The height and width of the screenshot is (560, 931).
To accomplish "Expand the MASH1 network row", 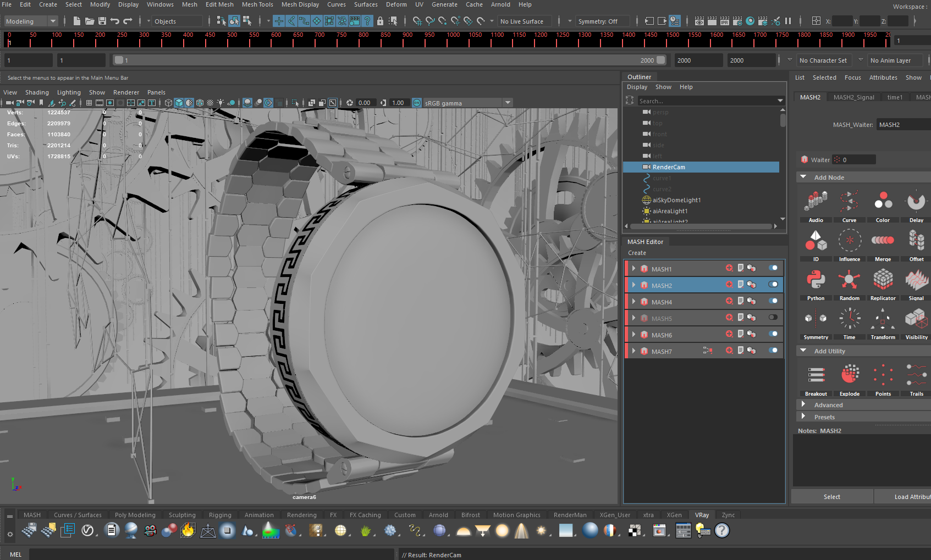I will pos(634,269).
